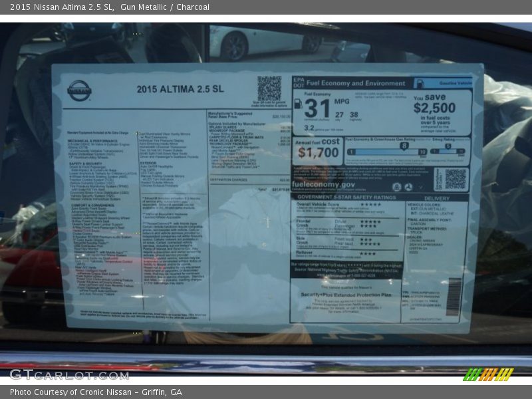Screen dimensions: 532x399
Task: Click the 'Annual fuel cost' label
Action: [318, 142]
